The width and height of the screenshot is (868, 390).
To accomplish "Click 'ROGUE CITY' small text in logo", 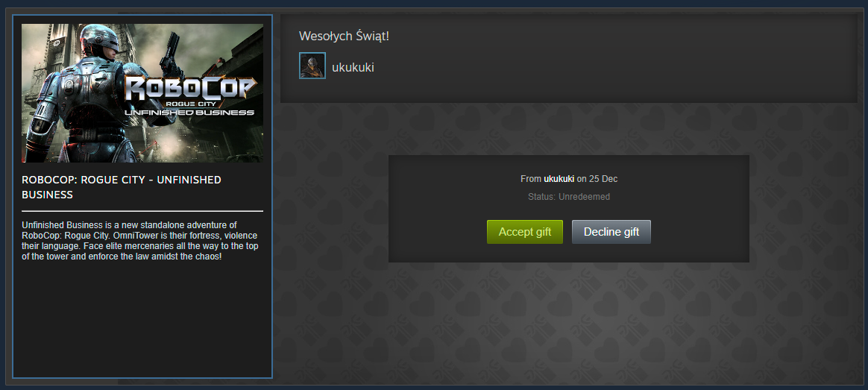I will click(189, 104).
